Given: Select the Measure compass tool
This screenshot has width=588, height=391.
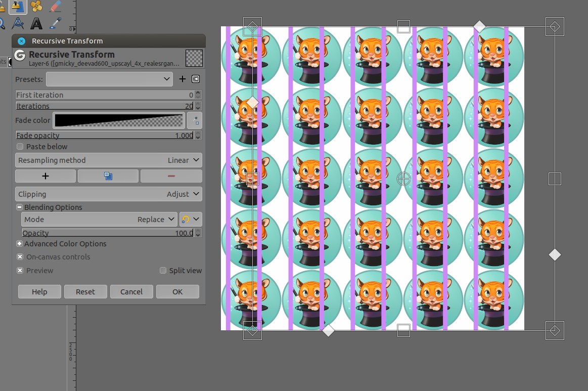Looking at the screenshot, I should tap(18, 24).
